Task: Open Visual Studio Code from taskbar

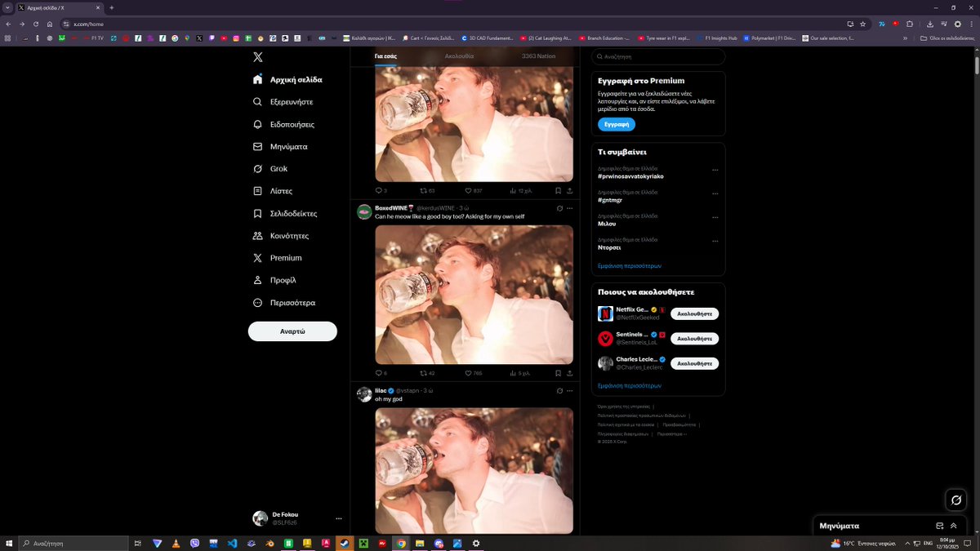Action: pyautogui.click(x=232, y=543)
